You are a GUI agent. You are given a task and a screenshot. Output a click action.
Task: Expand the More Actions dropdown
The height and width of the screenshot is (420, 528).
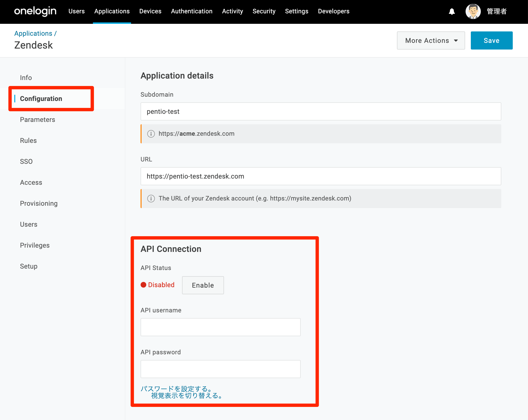pyautogui.click(x=431, y=41)
